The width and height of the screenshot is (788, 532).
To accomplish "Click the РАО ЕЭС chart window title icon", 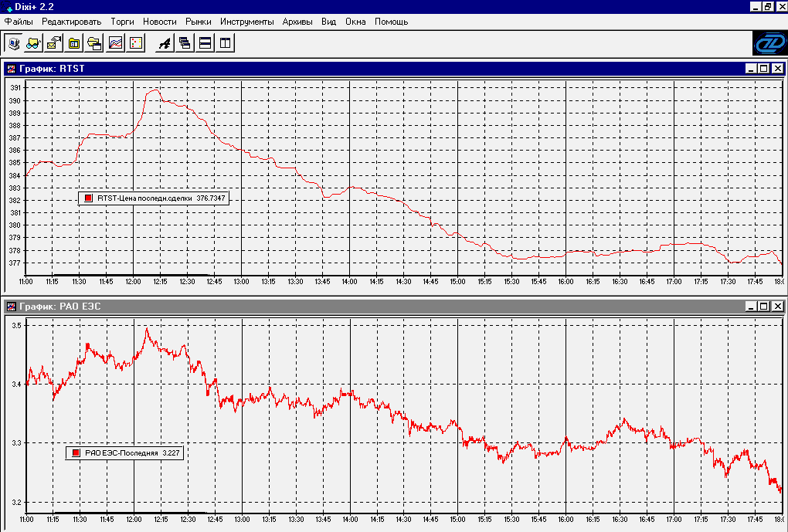I will coord(11,307).
